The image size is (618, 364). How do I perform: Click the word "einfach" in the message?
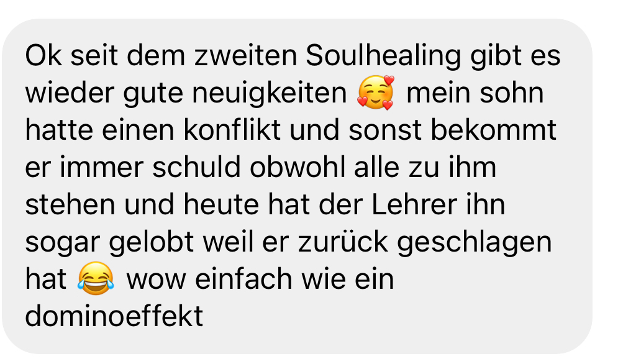point(243,279)
